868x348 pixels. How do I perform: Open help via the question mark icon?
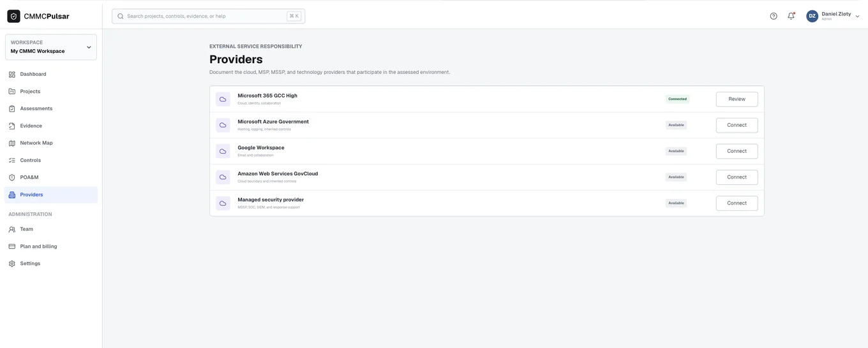pyautogui.click(x=774, y=16)
